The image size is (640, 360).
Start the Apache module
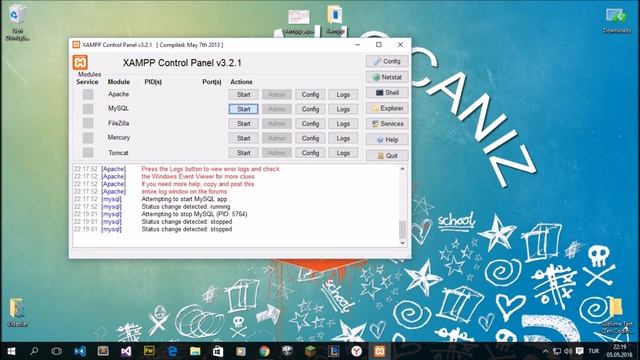(x=243, y=95)
